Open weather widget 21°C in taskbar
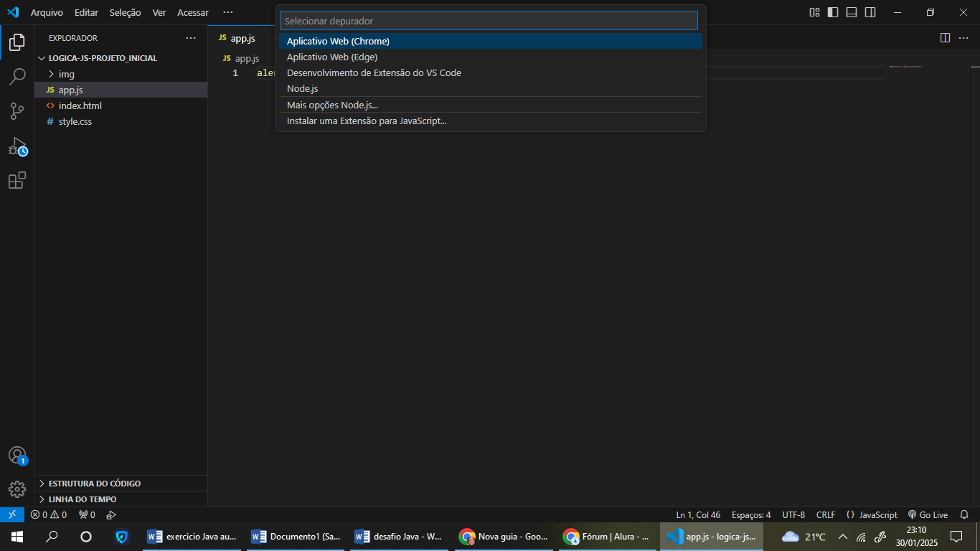Screen dimensions: 980x551 804,537
